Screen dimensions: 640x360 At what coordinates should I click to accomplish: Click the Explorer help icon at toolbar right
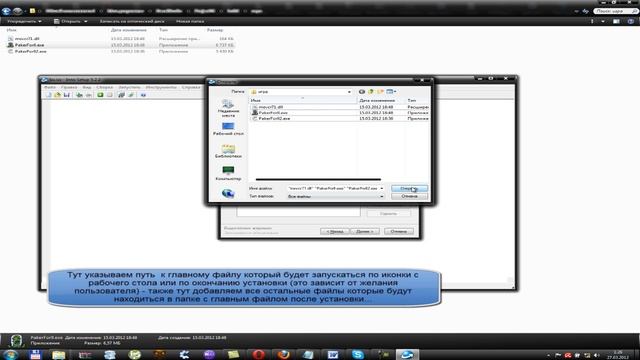pos(631,21)
